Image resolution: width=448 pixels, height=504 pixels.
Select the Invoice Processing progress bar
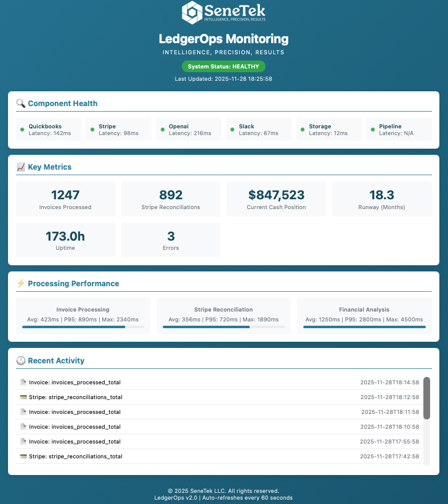click(83, 327)
